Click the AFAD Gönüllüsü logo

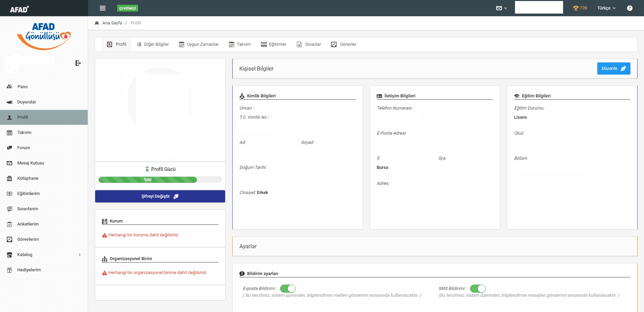pyautogui.click(x=44, y=36)
